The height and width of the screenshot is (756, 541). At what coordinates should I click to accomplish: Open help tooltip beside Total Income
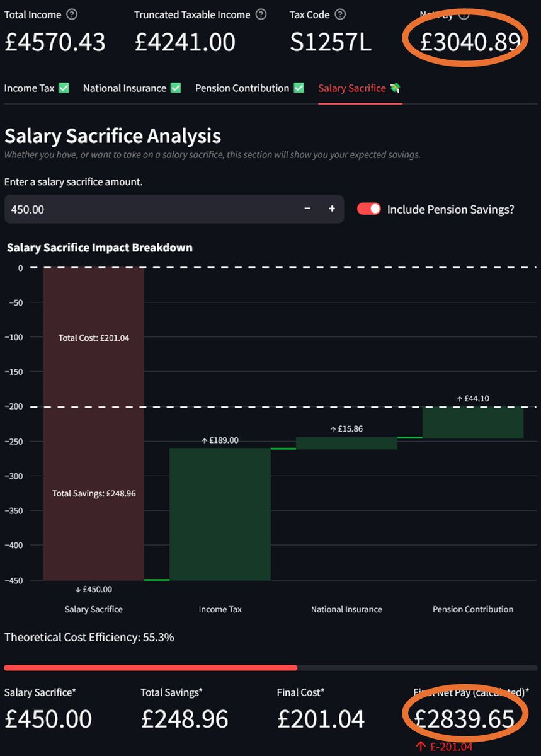[72, 14]
